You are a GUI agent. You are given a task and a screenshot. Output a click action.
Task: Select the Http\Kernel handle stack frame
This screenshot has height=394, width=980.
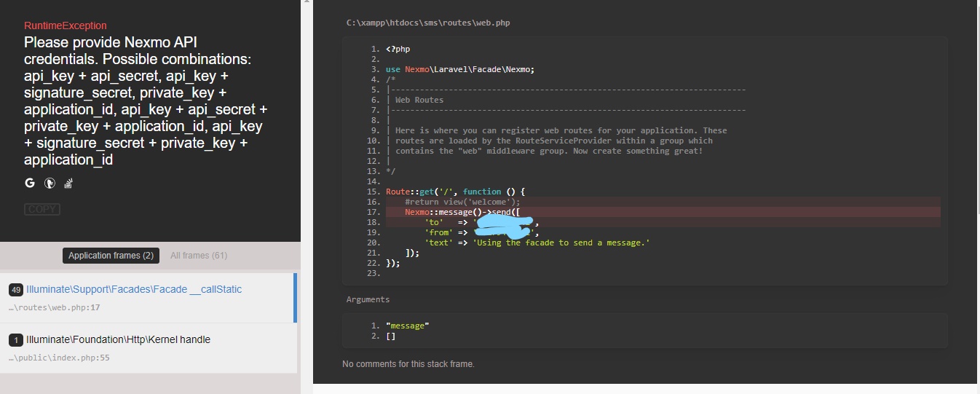click(149, 348)
